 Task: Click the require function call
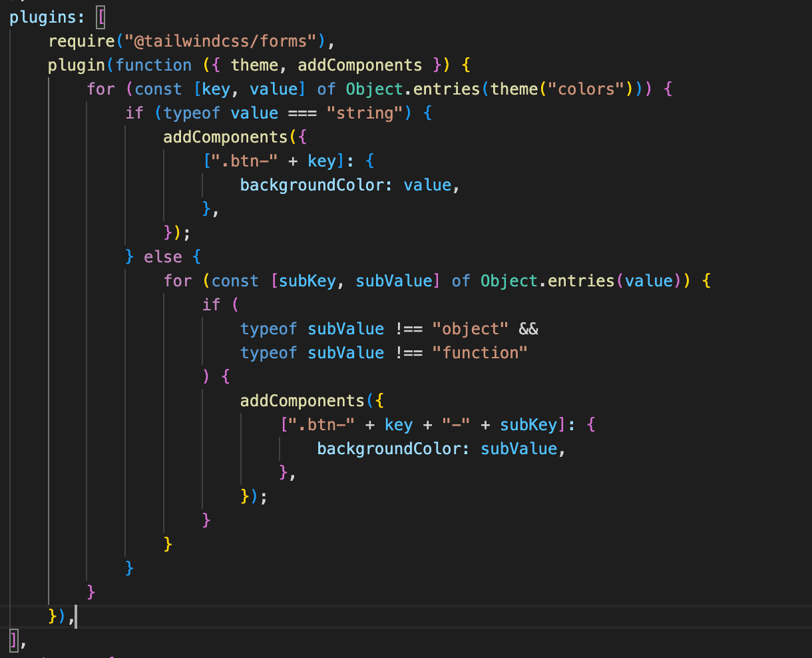tap(81, 41)
